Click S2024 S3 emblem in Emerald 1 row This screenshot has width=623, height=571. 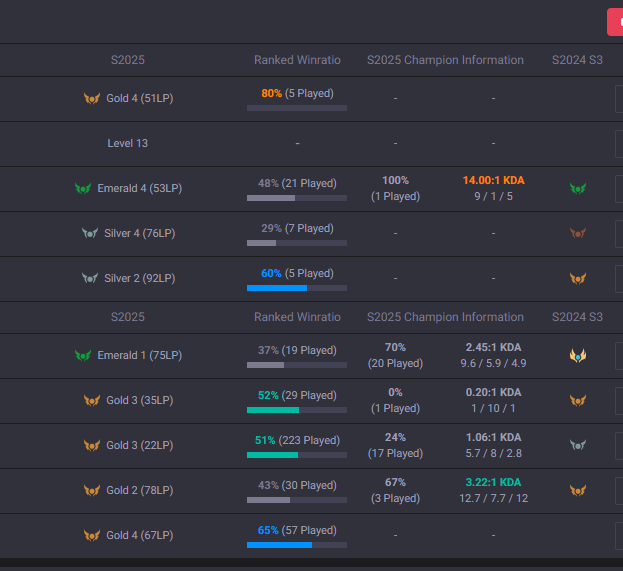click(x=577, y=355)
